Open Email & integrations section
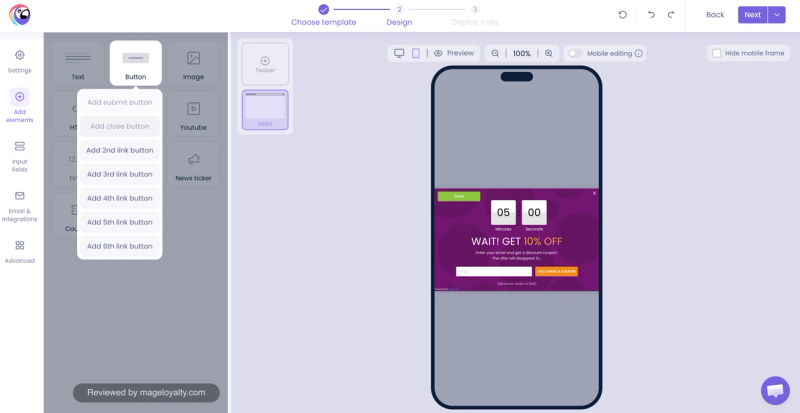 [19, 207]
